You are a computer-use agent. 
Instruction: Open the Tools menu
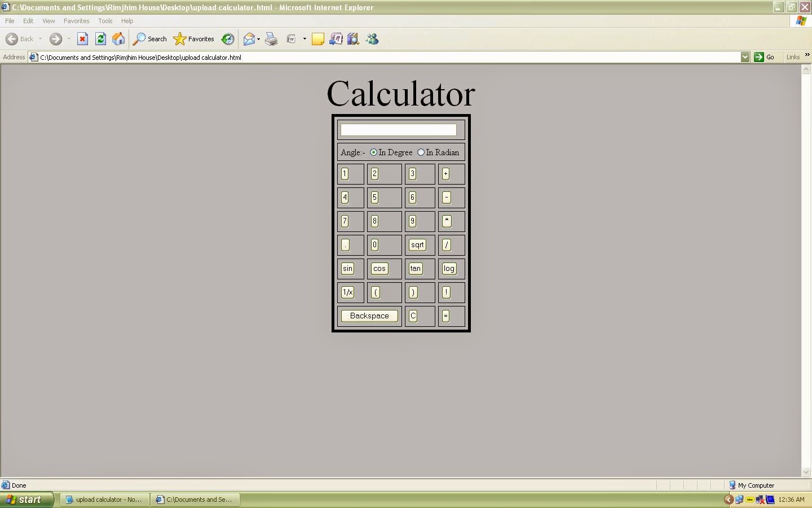click(105, 21)
